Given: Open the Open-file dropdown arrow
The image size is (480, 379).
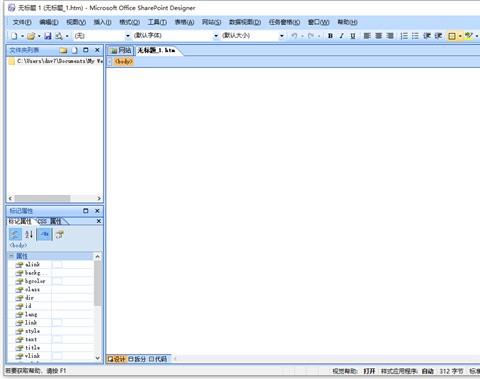Looking at the screenshot, I should tap(39, 36).
